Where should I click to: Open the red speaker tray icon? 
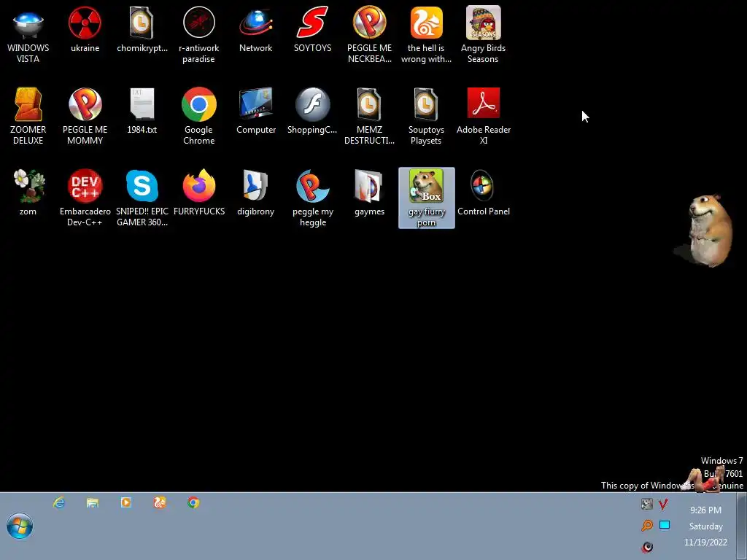[647, 547]
